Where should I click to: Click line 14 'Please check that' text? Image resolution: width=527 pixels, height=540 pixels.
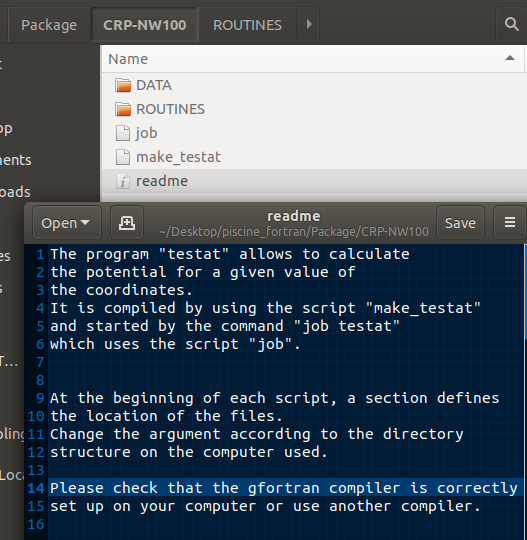(x=126, y=488)
